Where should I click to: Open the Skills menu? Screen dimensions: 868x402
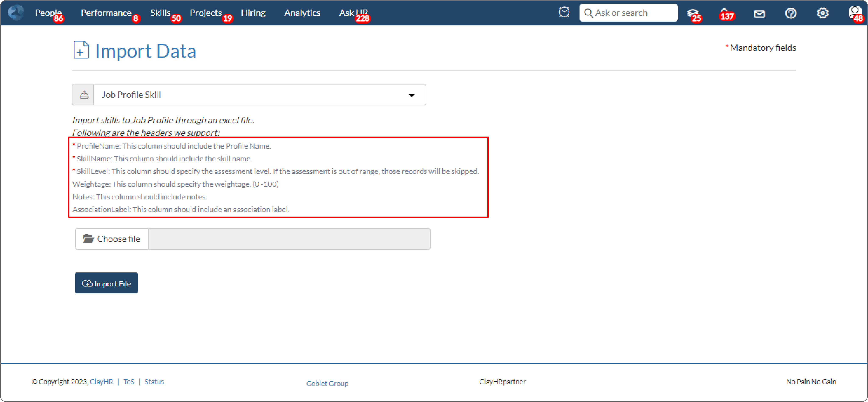coord(160,13)
